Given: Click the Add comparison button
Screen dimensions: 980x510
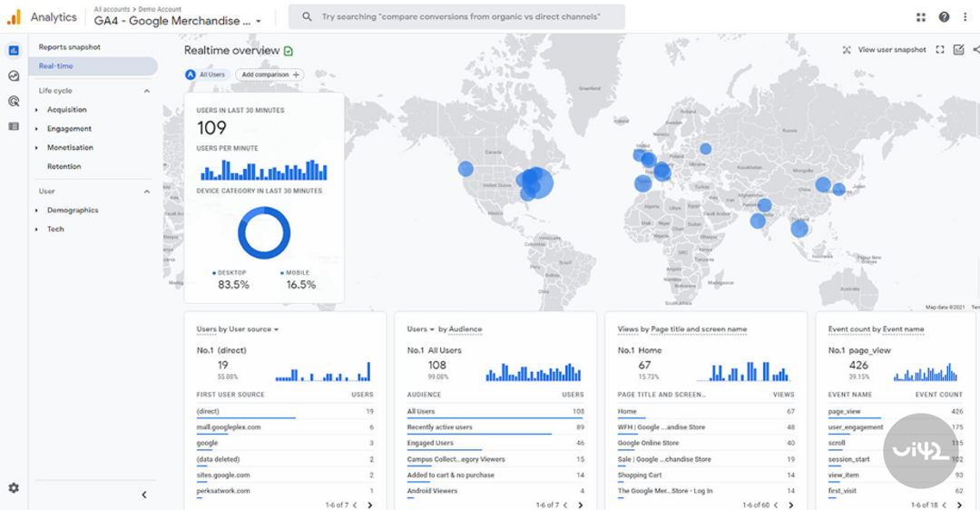Looking at the screenshot, I should [269, 74].
